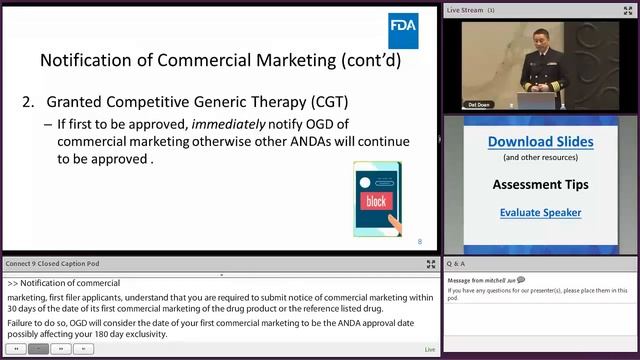
Task: Click the '(and other resources)' text
Action: pos(540,157)
